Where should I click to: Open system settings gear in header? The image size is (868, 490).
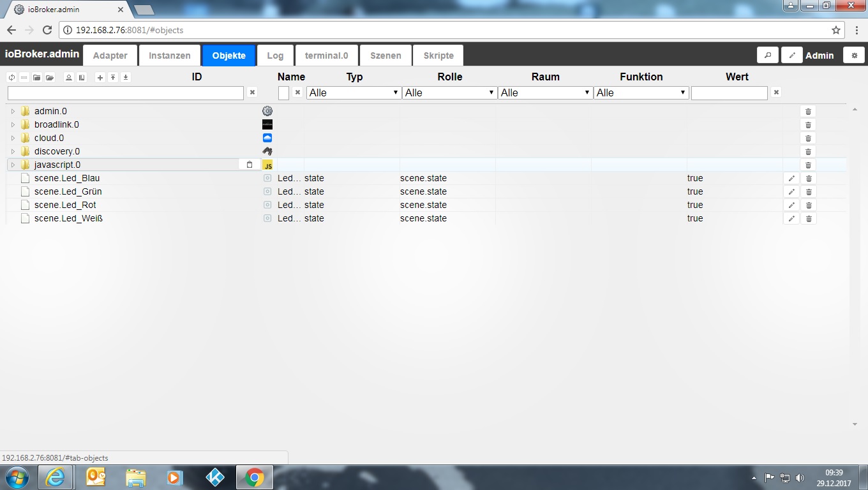pos(855,56)
